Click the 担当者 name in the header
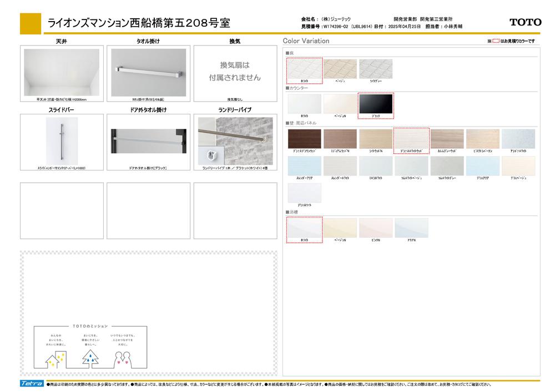 click(453, 27)
